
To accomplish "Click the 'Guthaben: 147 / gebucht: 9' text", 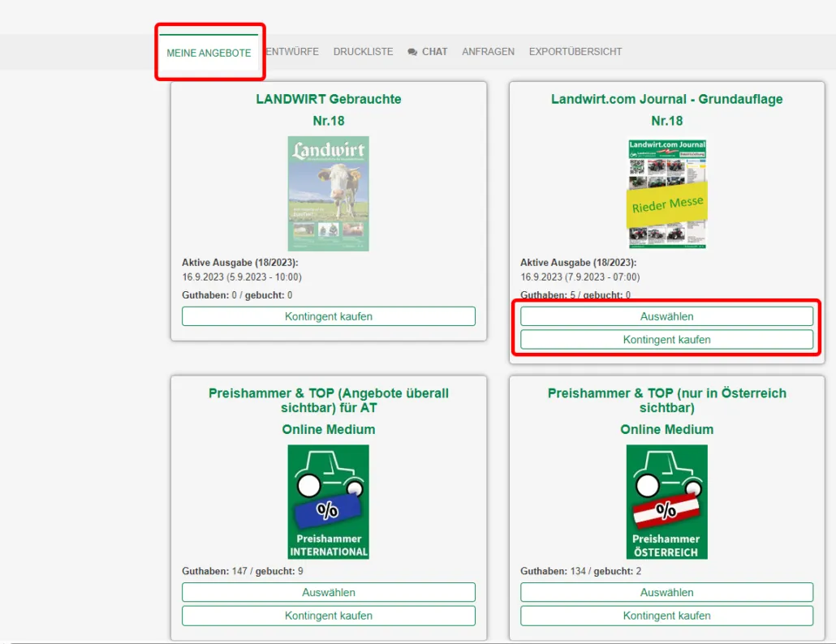I will pos(243,571).
